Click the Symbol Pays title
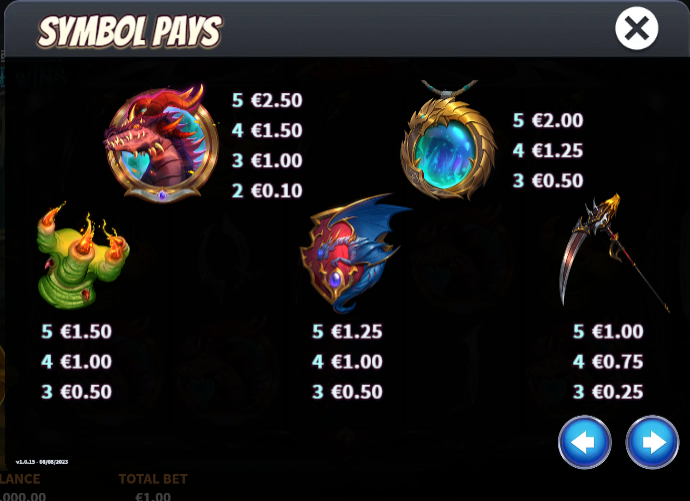Screen dimensions: 690x501 [x=130, y=31]
